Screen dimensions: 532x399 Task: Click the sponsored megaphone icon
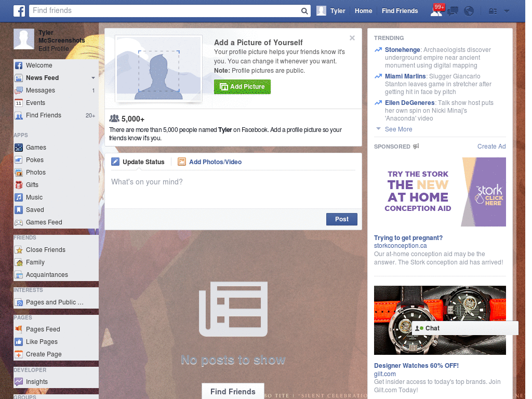(x=416, y=146)
